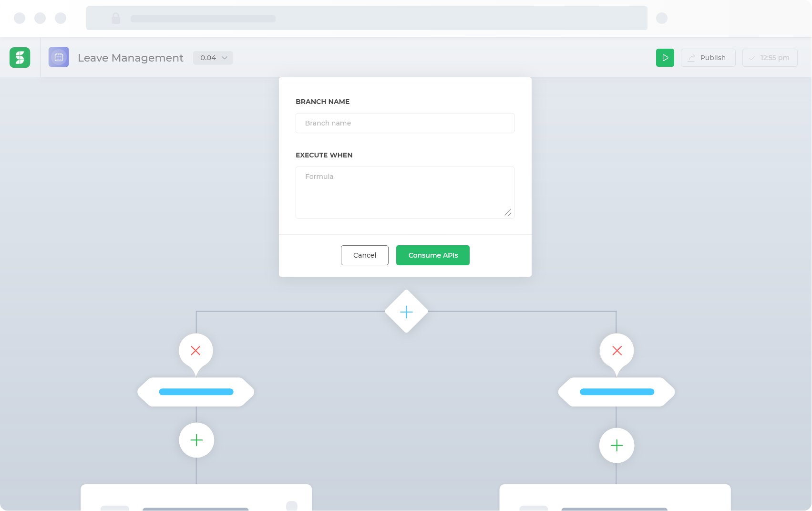Image resolution: width=812 pixels, height=511 pixels.
Task: Delete the left branch with red X
Action: tap(195, 351)
